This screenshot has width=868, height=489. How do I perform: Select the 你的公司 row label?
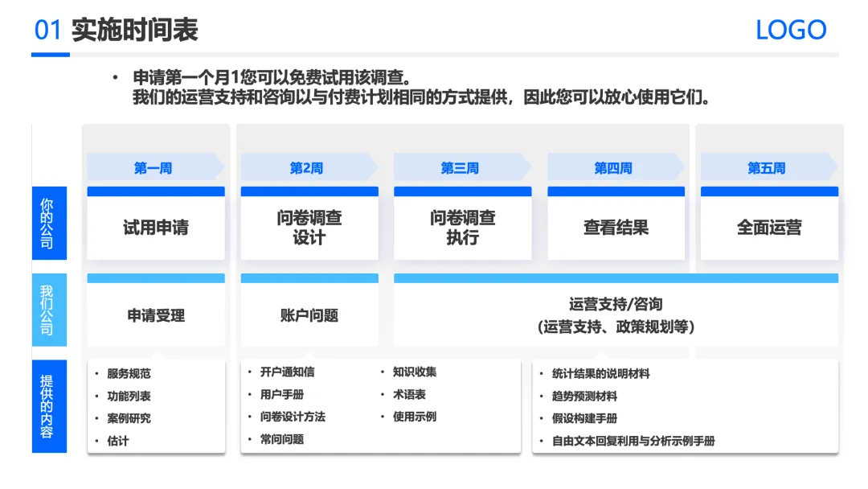(49, 223)
